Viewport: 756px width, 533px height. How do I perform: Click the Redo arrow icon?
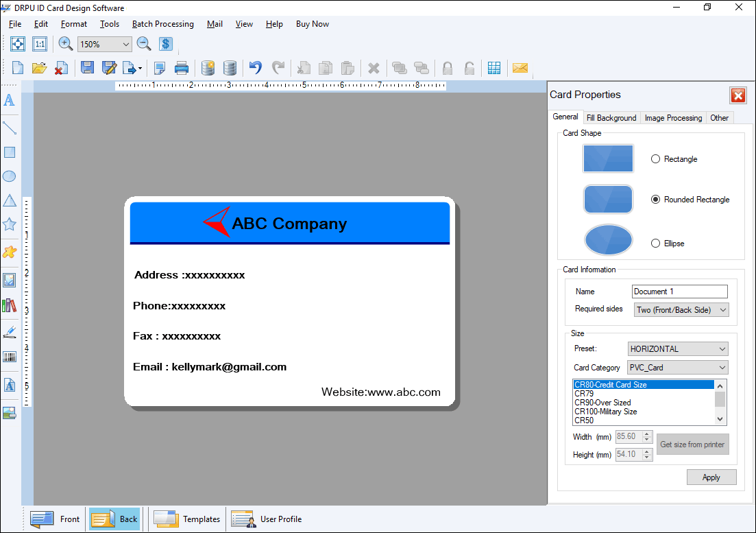[278, 68]
